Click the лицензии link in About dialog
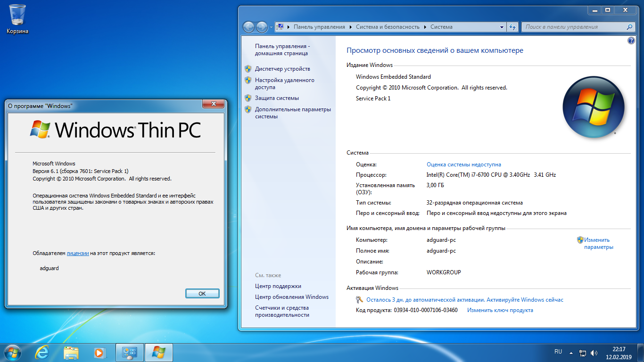This screenshot has width=644, height=362. click(78, 253)
